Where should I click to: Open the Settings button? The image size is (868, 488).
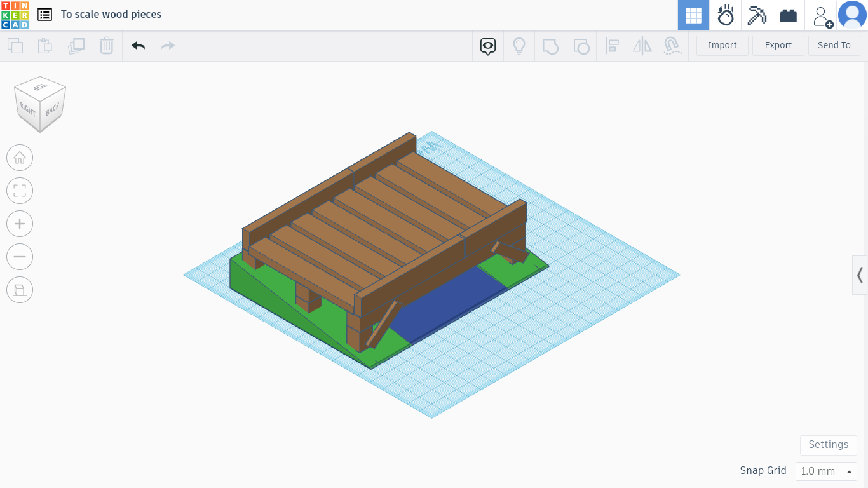[x=828, y=445]
